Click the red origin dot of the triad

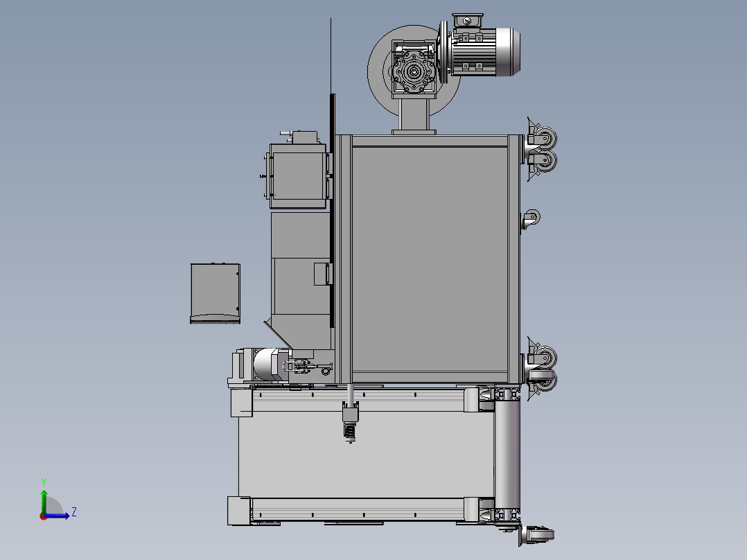pos(43,516)
